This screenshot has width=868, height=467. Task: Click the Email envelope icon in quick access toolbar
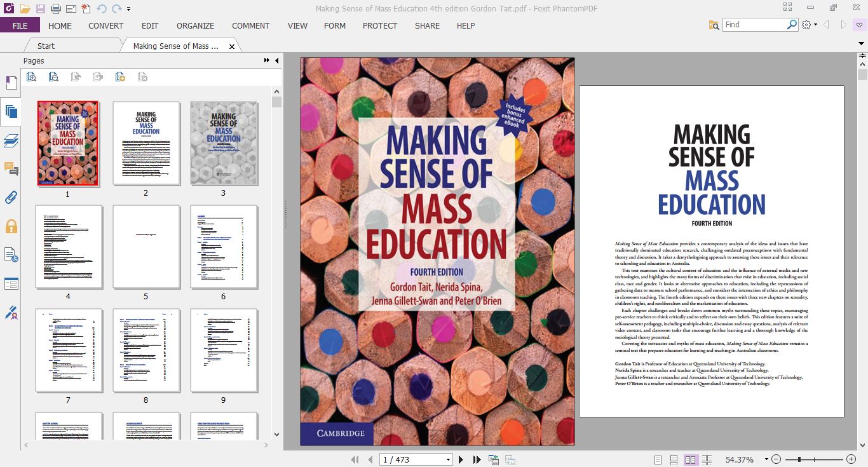[71, 9]
